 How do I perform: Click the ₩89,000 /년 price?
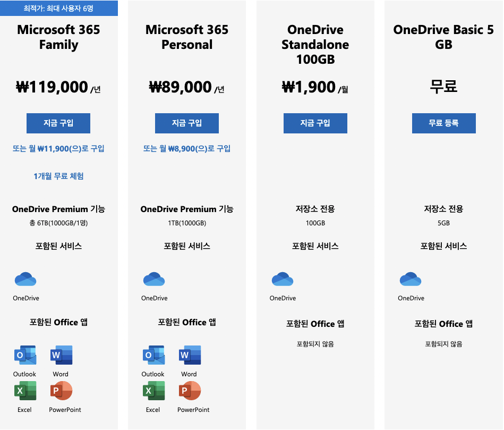187,87
